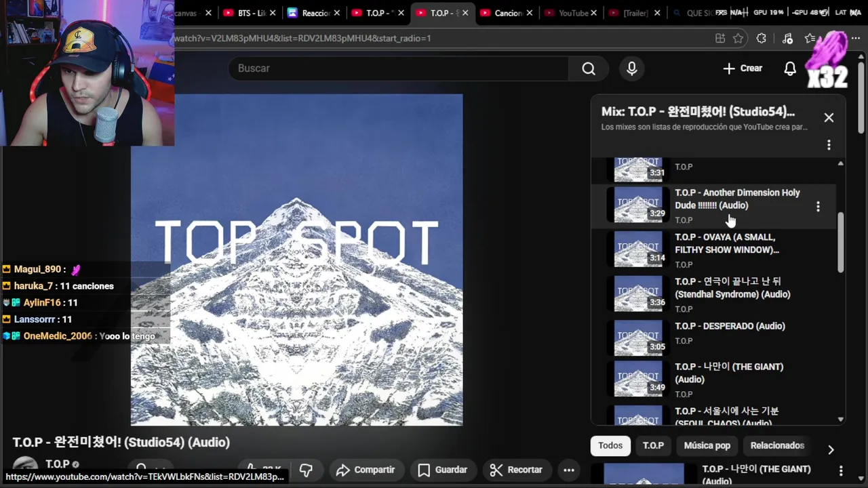Select the Música pop filter chip
Screen dimensions: 868x488
pos(707,445)
